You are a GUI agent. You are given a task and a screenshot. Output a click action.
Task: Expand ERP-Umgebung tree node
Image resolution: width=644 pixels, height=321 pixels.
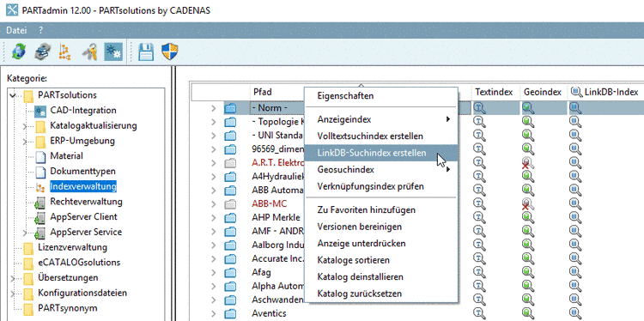coord(26,142)
